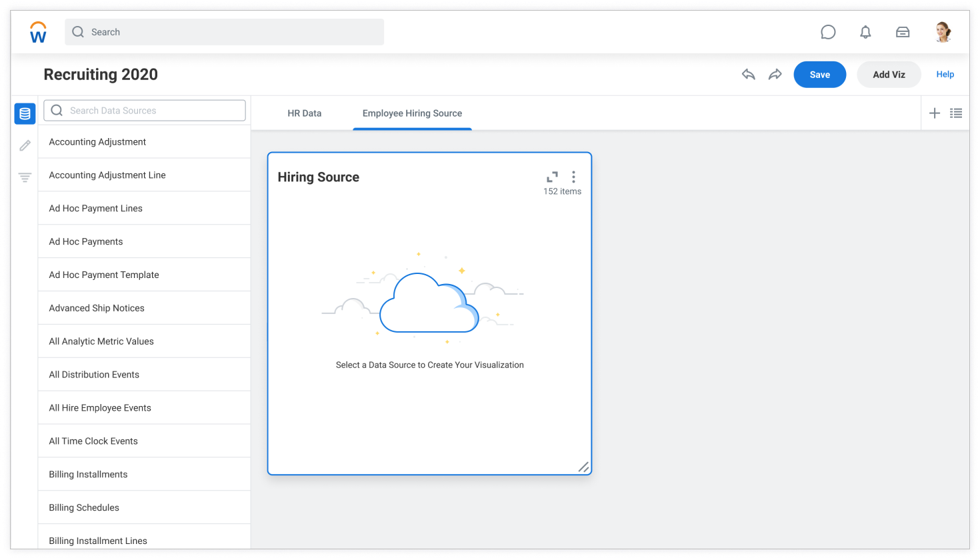This screenshot has width=980, height=560.
Task: Select Accounting Adjustment Line data source
Action: [144, 175]
